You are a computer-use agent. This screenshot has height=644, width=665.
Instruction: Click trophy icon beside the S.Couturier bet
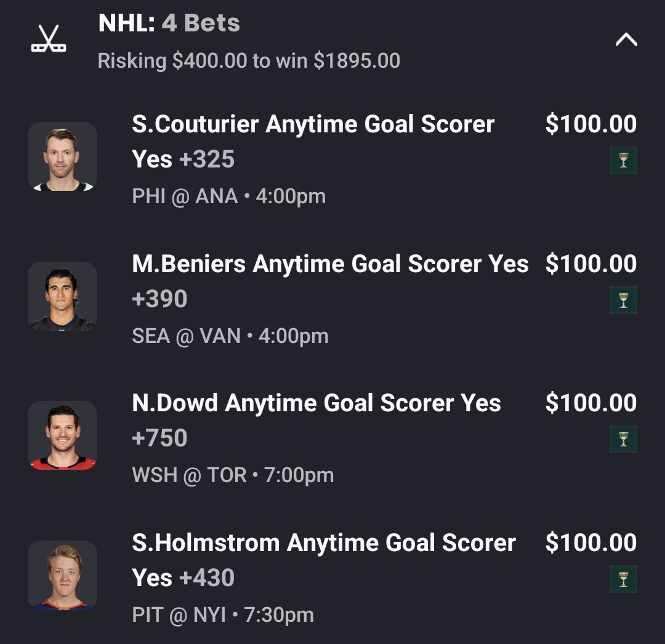623,161
